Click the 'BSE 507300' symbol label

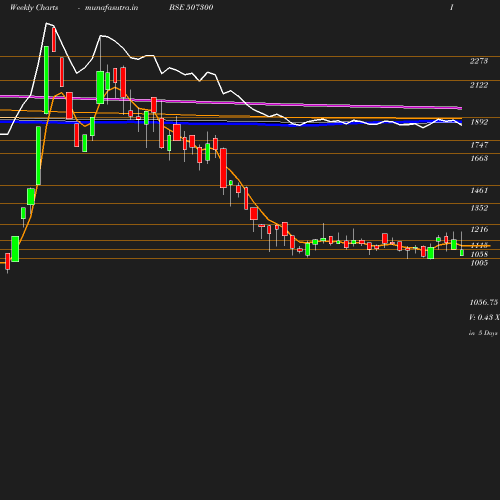(x=191, y=7)
